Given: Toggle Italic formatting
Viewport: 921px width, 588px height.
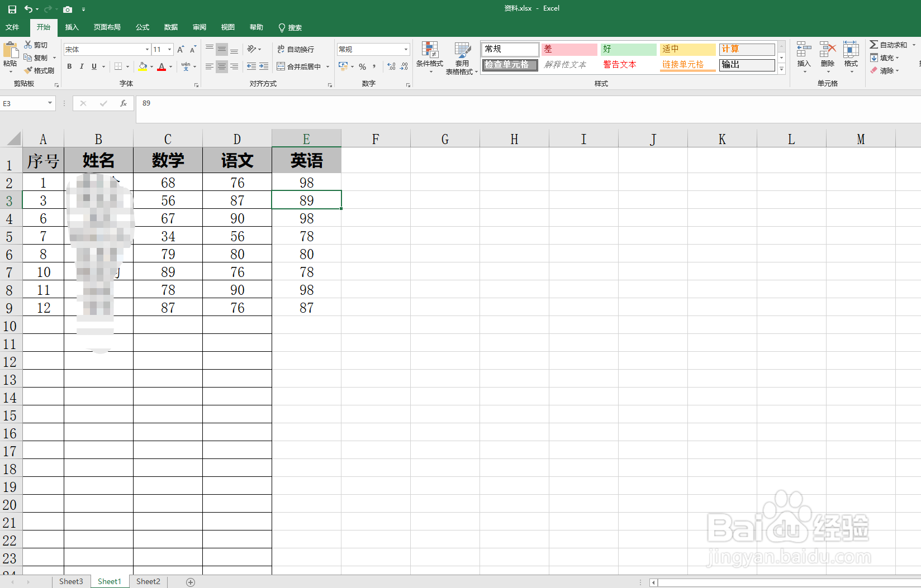Looking at the screenshot, I should [82, 66].
